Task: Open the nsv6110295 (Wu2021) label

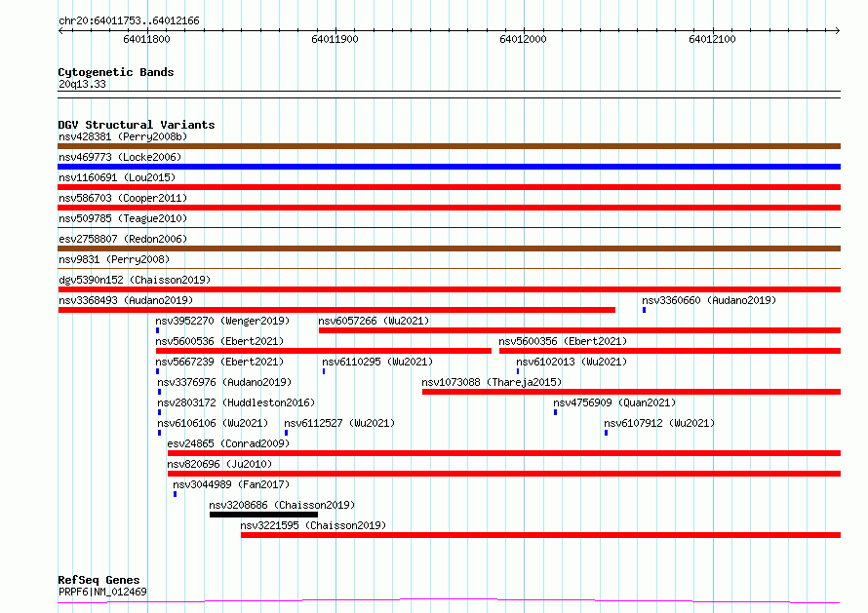Action: coord(377,362)
